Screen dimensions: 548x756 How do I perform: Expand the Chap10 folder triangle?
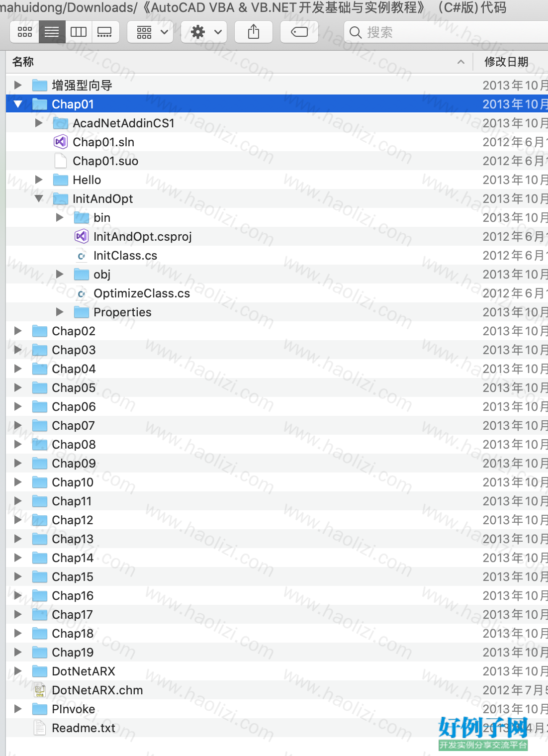(18, 482)
